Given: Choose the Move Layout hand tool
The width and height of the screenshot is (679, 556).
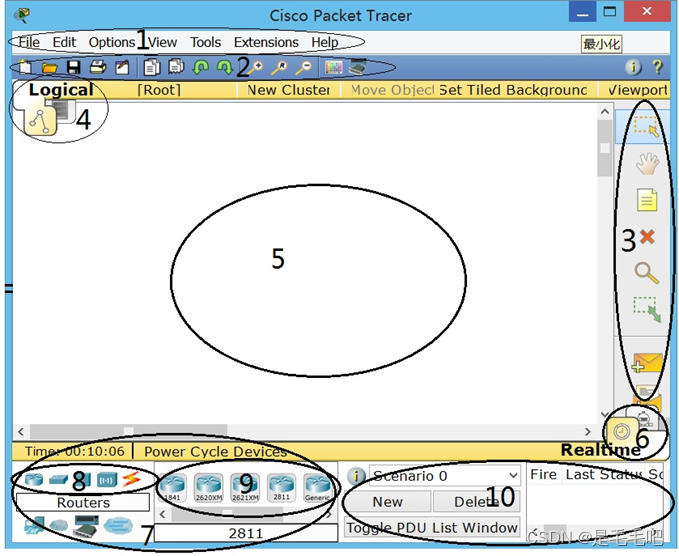Looking at the screenshot, I should [647, 164].
